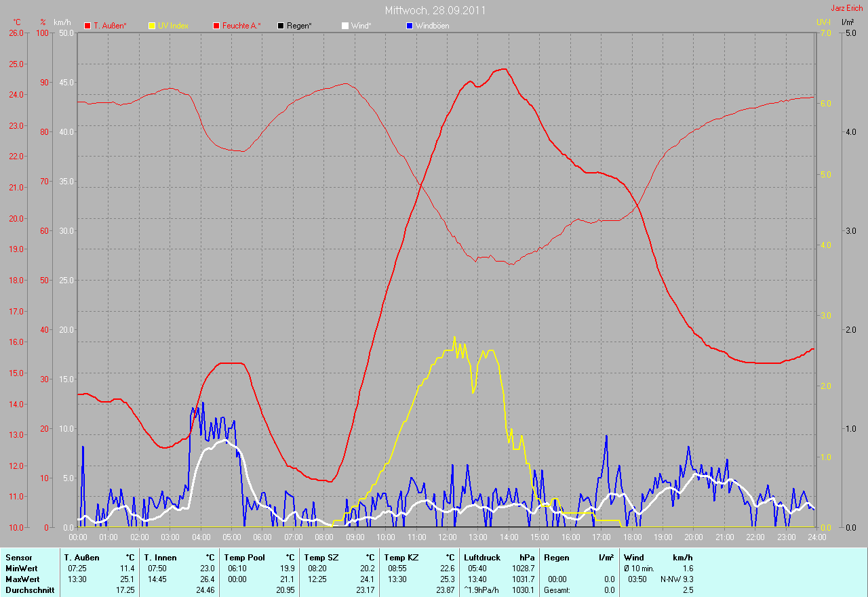Click the '18:00' time axis label
The image size is (868, 597).
[x=632, y=537]
